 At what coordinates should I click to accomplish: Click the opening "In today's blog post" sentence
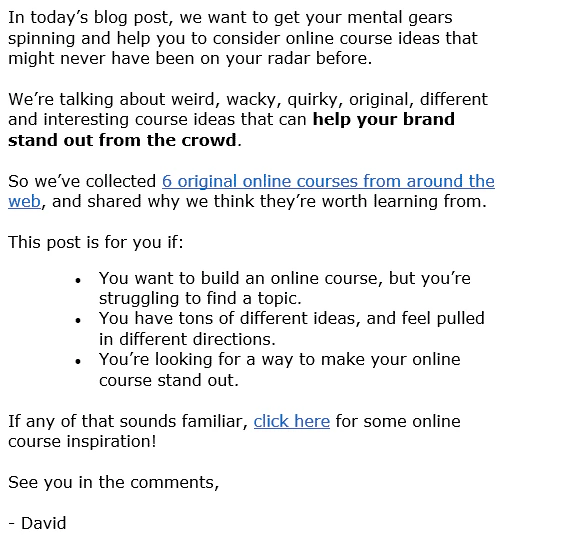[x=243, y=38]
